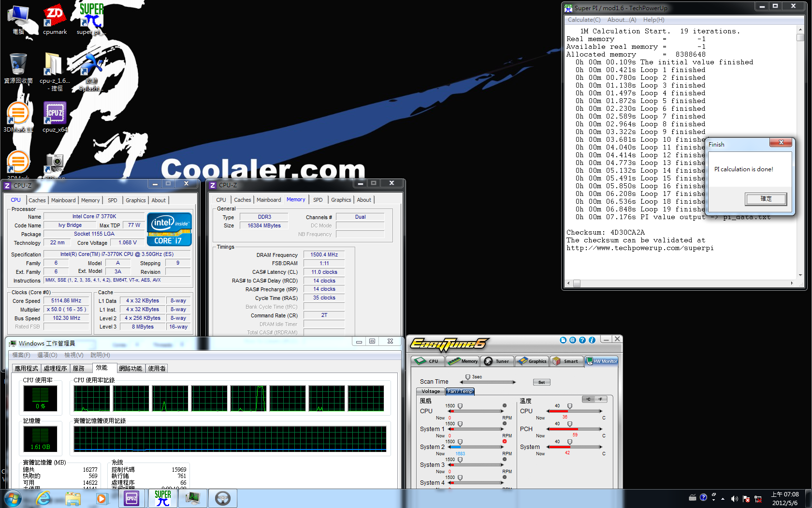The height and width of the screenshot is (508, 812).
Task: Switch to SPD tab in right CPU-Z
Action: coord(318,200)
